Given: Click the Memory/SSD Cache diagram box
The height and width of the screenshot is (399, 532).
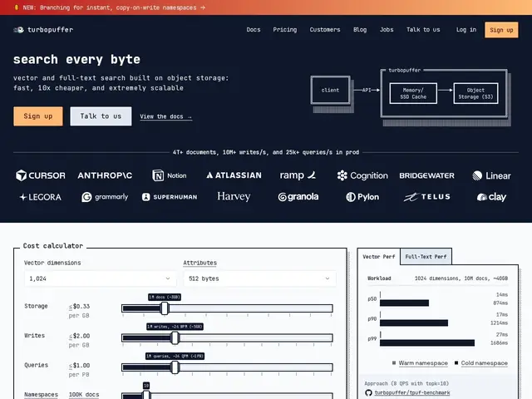Looking at the screenshot, I should (413, 93).
